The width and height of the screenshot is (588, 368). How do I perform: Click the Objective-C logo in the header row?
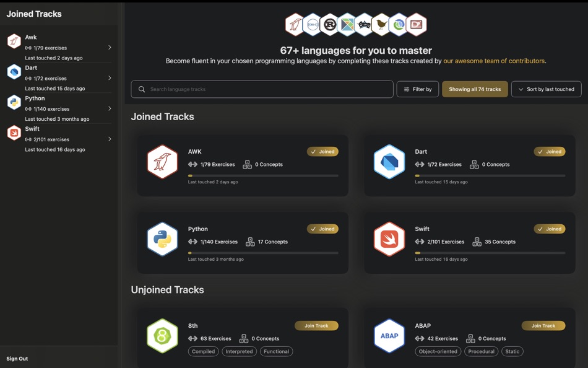coord(312,25)
